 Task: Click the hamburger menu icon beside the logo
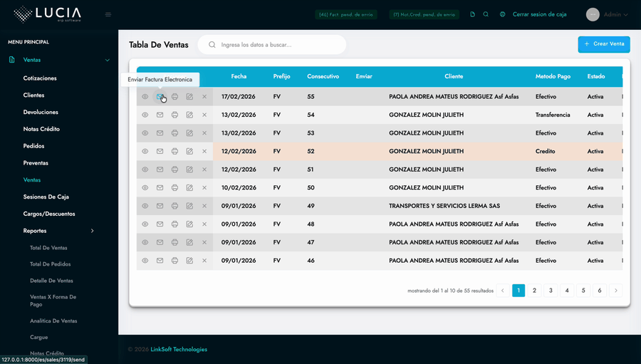(108, 14)
